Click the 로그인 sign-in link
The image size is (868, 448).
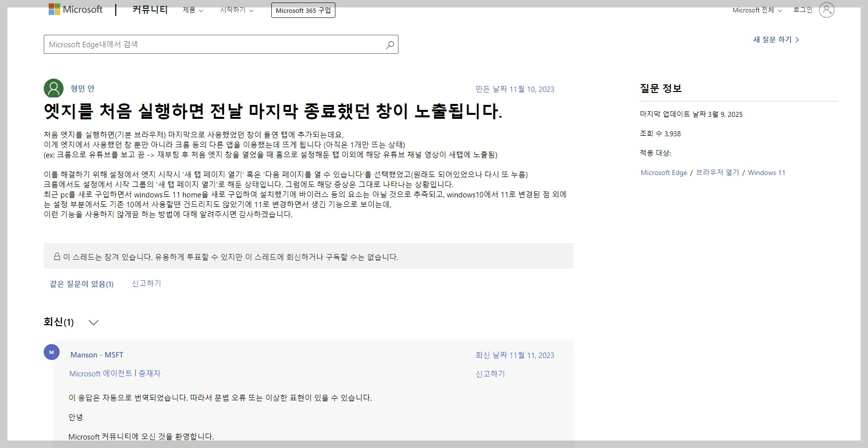tap(802, 10)
